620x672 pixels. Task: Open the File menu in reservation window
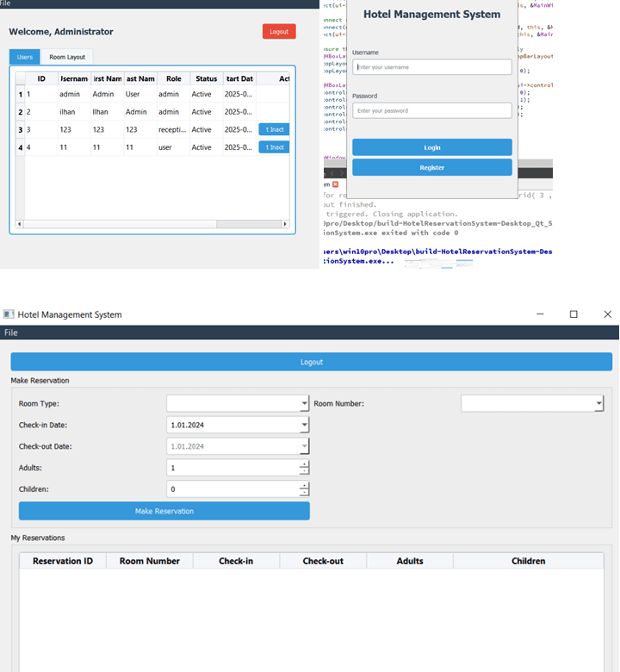(10, 333)
